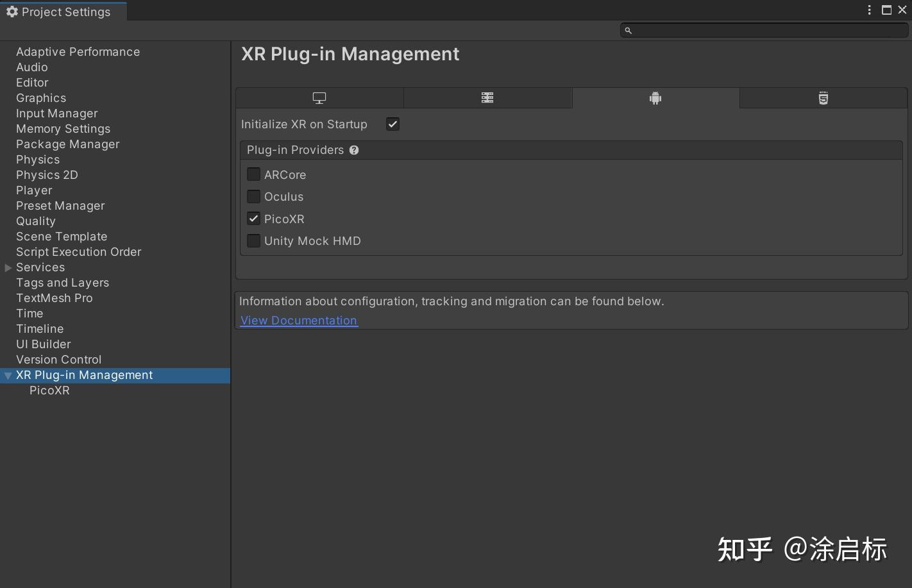Switch to the Standalone desktop platform tab

[x=319, y=98]
